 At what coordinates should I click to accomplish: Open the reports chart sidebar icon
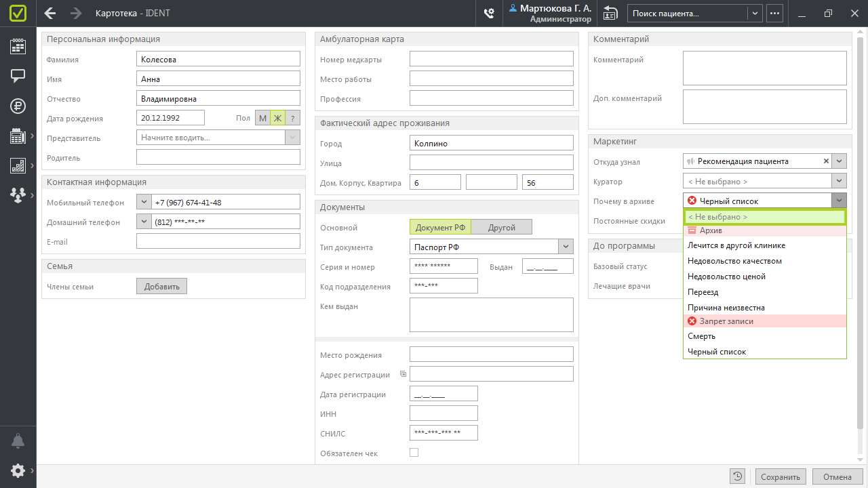tap(18, 165)
